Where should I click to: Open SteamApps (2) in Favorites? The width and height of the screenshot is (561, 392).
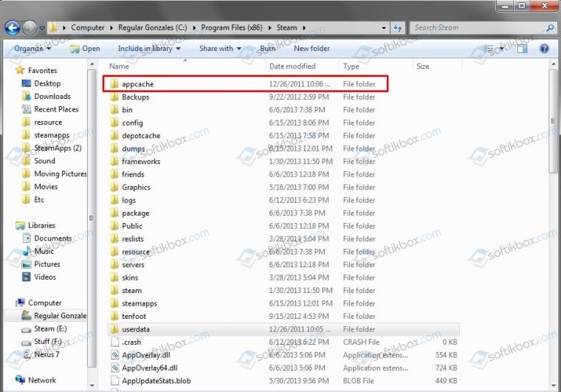click(x=52, y=148)
